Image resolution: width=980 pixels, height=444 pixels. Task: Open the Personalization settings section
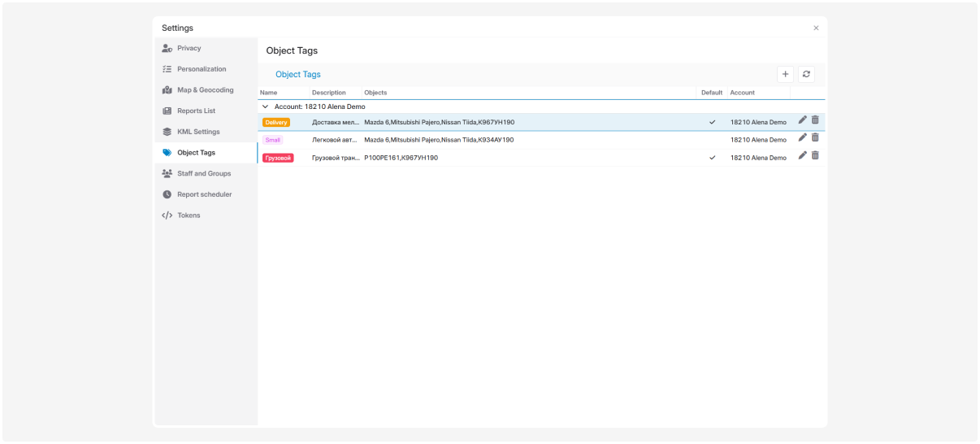click(202, 69)
